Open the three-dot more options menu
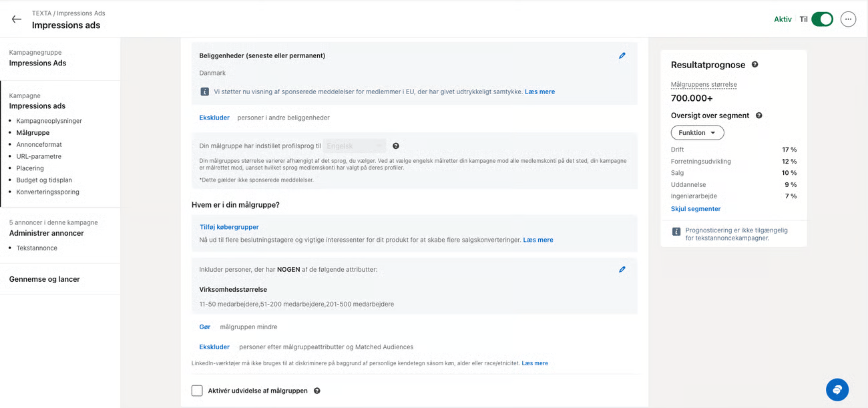Screen dimensions: 868x408 pos(848,19)
